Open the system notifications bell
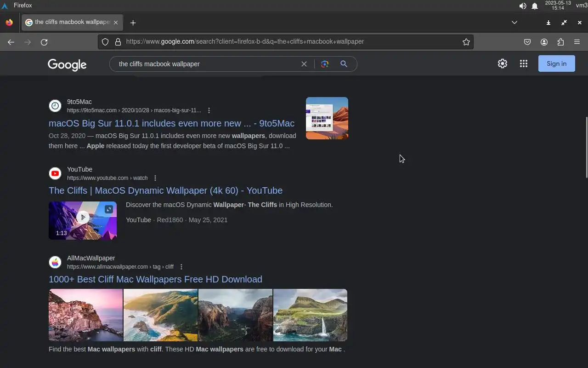The image size is (588, 368). pyautogui.click(x=535, y=6)
